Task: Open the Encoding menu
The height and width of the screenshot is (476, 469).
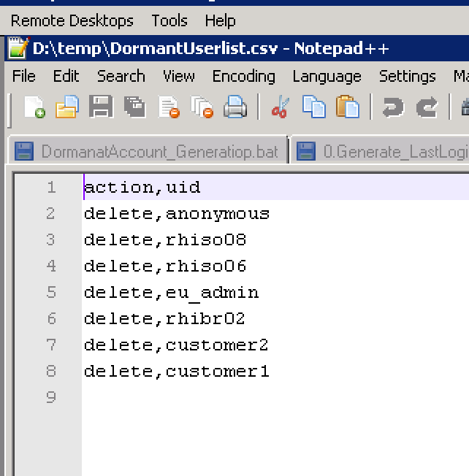Action: (x=243, y=76)
